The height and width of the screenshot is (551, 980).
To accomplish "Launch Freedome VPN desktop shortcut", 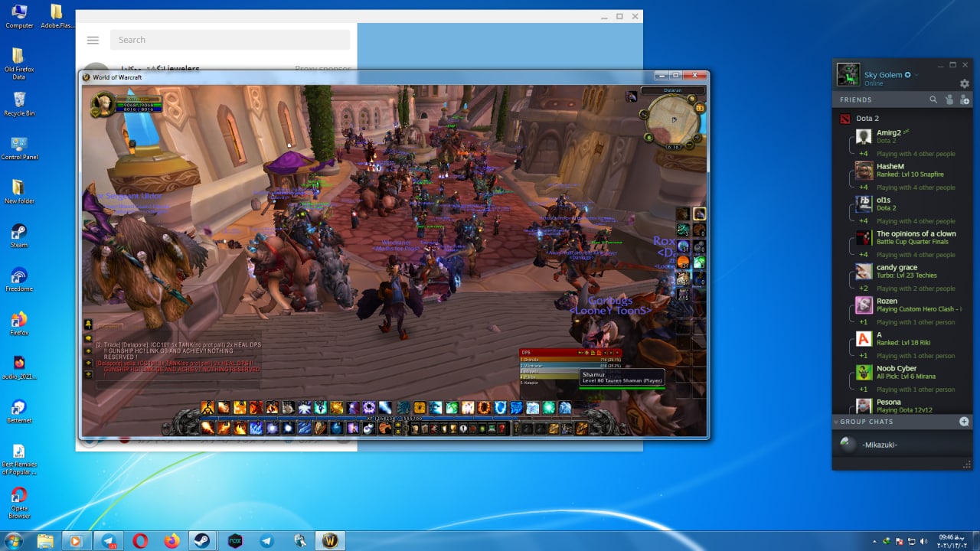I will tap(19, 279).
